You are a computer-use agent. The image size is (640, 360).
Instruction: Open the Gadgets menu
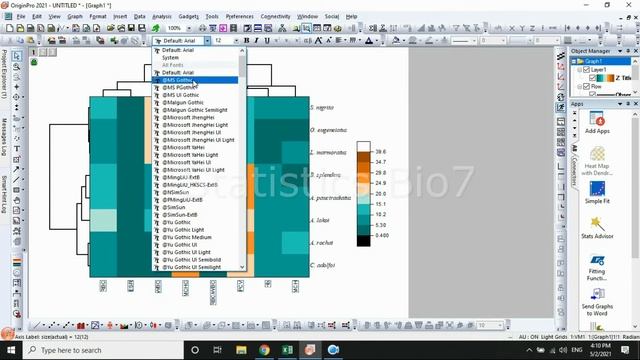coord(189,16)
